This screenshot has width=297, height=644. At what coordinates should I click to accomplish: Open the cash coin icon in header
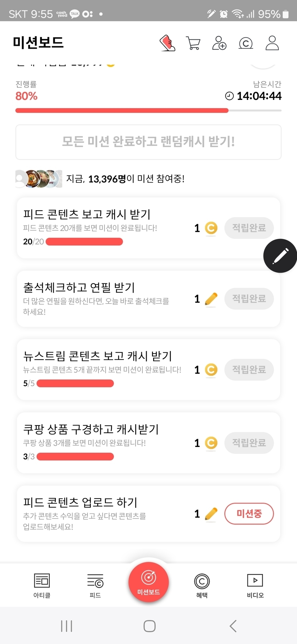pyautogui.click(x=245, y=43)
